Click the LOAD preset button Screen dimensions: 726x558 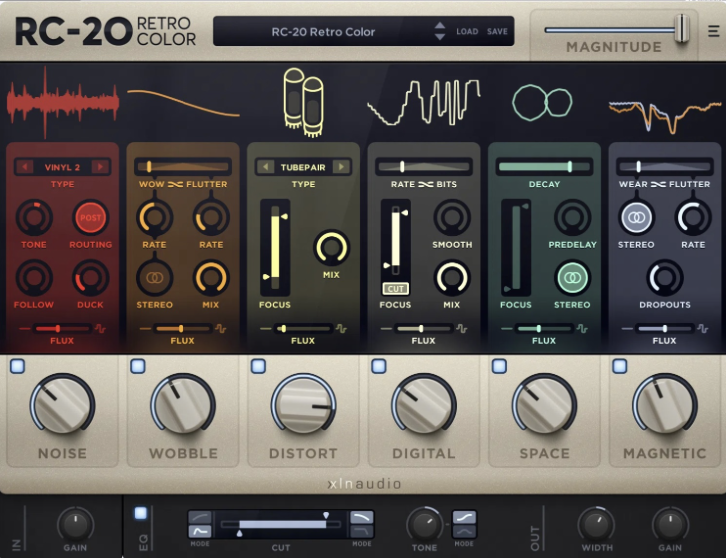[x=467, y=31]
